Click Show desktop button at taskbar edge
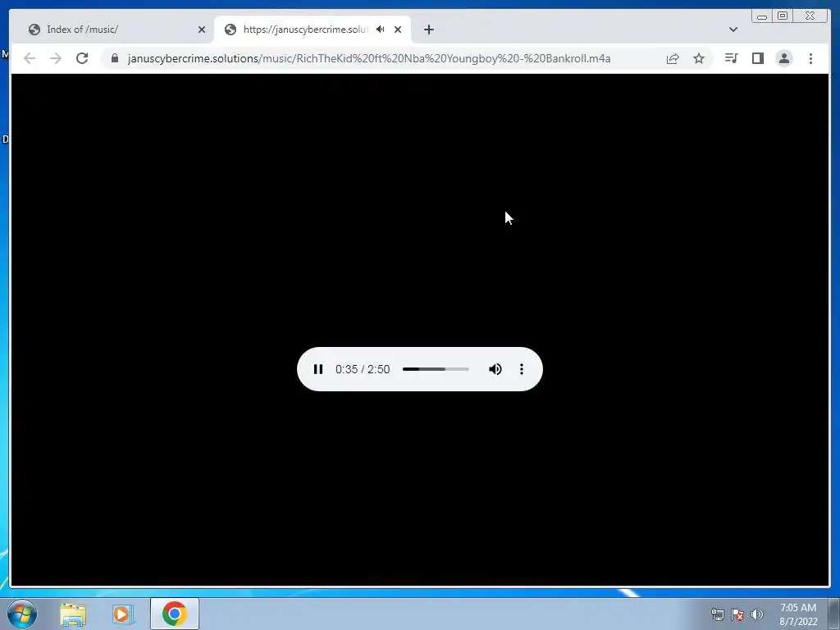840x630 pixels. tap(834, 614)
